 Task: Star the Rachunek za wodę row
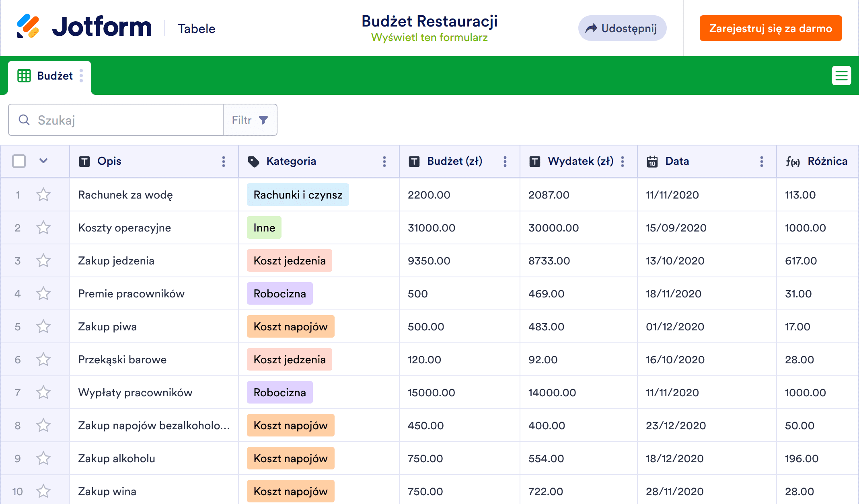pos(43,195)
